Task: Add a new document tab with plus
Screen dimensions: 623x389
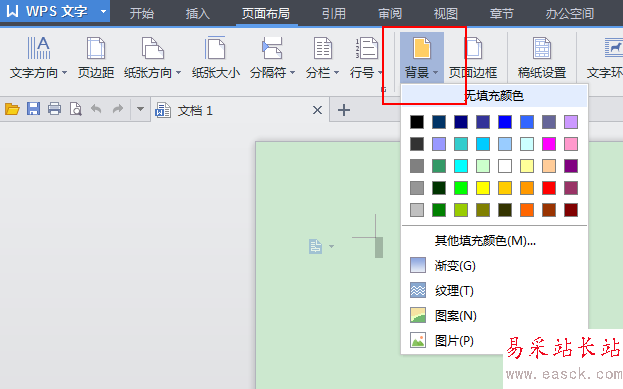Action: [x=344, y=110]
